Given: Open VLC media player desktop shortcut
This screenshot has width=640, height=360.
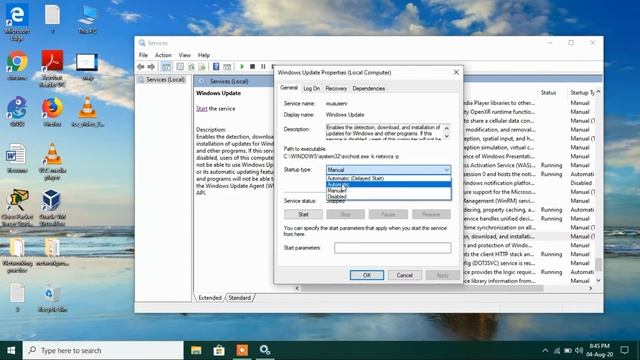Looking at the screenshot, I should pos(52,161).
